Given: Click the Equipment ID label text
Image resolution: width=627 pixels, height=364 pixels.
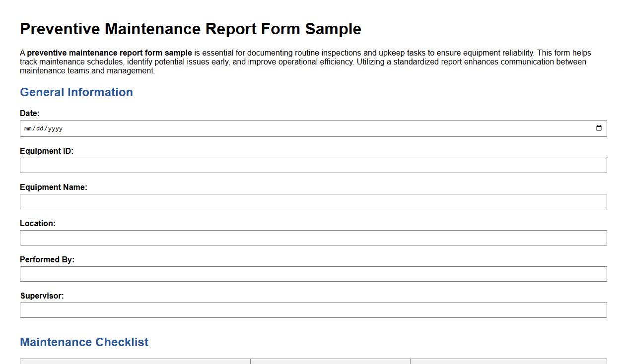Looking at the screenshot, I should pyautogui.click(x=47, y=151).
